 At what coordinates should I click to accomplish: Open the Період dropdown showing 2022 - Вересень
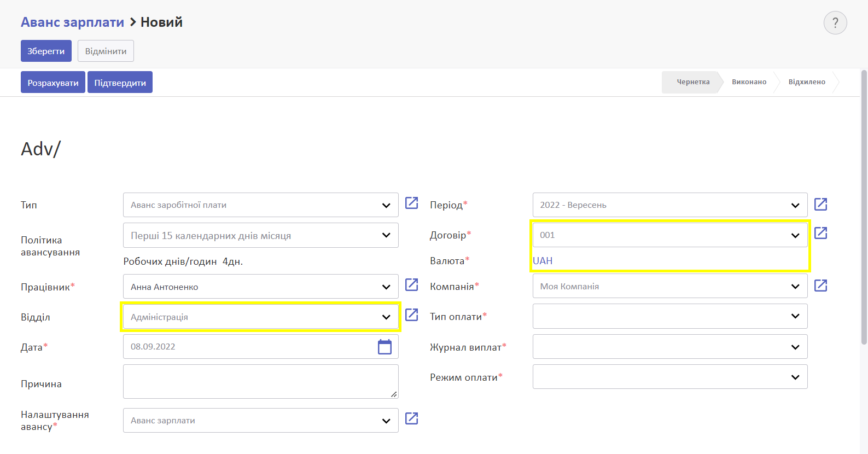670,205
